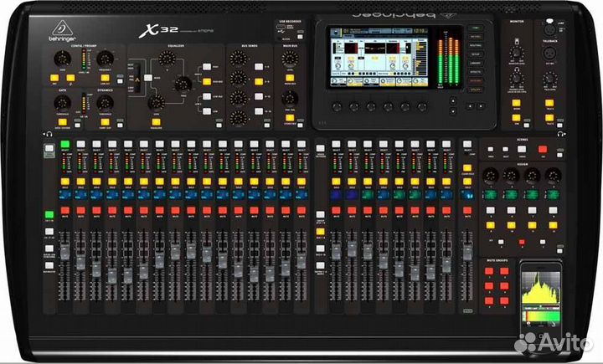Viewport: 603px width, 364px height.
Task: Select the lit CH 1-16 layer button
Action: point(49,214)
